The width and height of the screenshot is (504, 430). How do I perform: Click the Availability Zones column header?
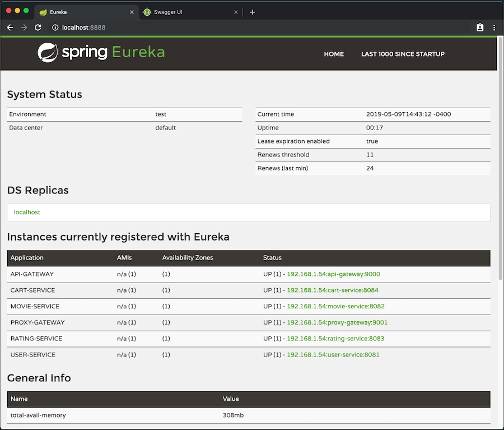(x=188, y=258)
